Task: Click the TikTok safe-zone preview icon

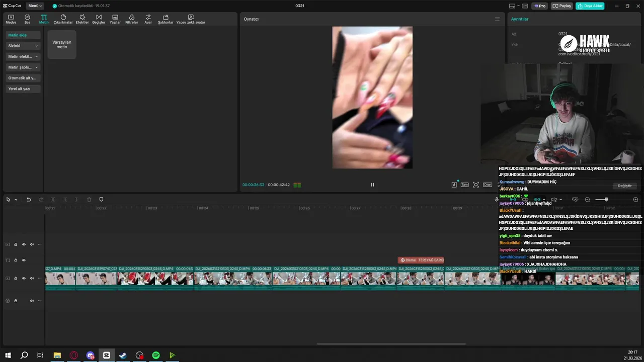Action: tap(454, 185)
